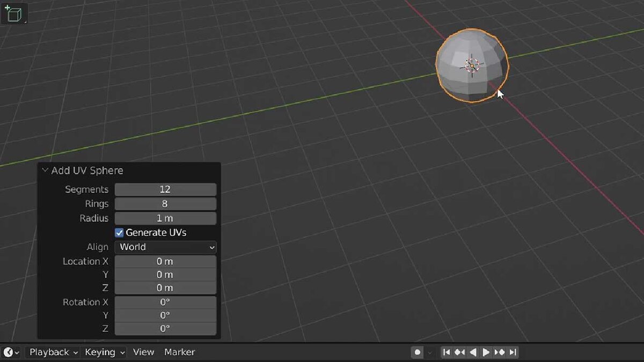Screen dimensions: 644x362
Task: Click the Add Cube tool icon
Action: 13,13
